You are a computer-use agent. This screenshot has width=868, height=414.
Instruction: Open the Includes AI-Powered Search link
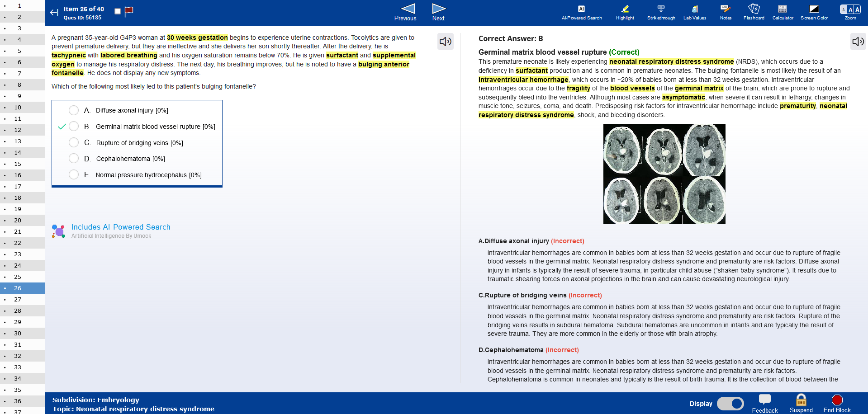[121, 227]
